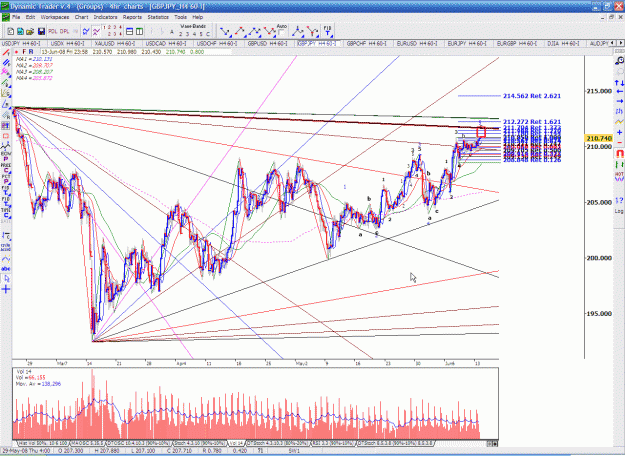Select the red trend line tool
Image resolution: width=625 pixels, height=456 pixels.
pyautogui.click(x=6, y=53)
